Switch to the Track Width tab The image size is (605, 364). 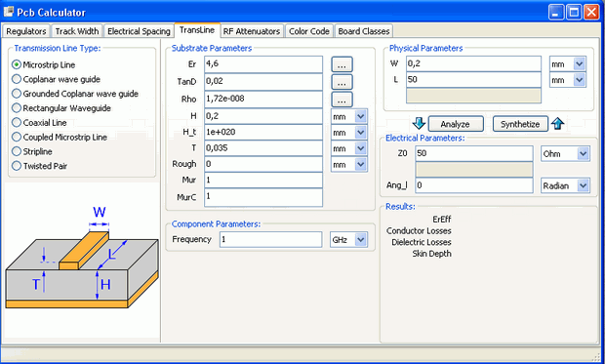coord(77,31)
